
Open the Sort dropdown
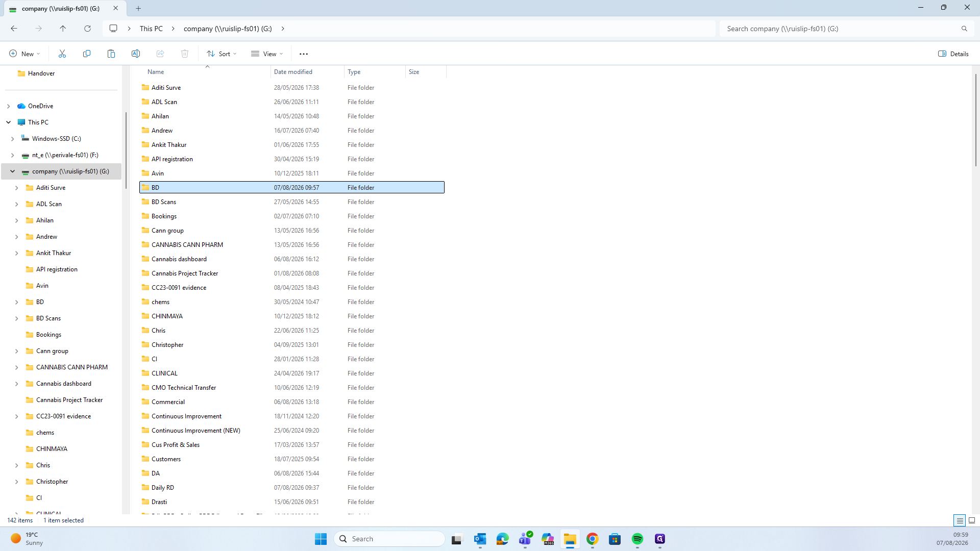pyautogui.click(x=222, y=54)
